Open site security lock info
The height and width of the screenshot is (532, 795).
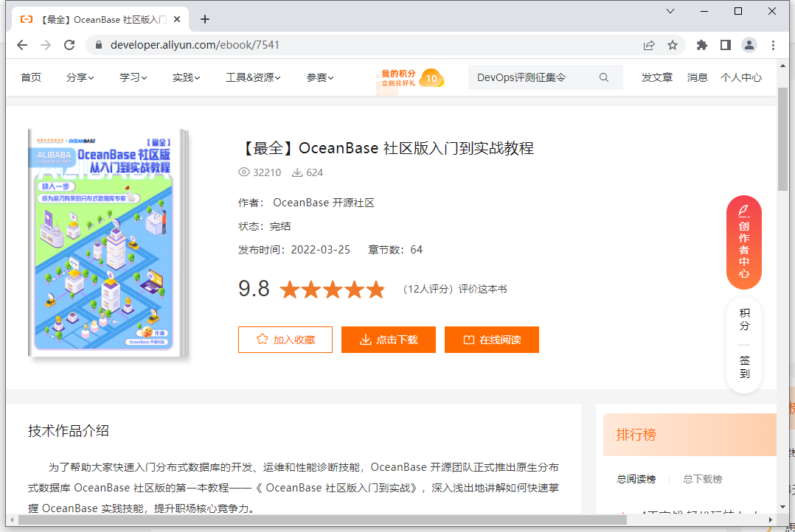(x=99, y=45)
